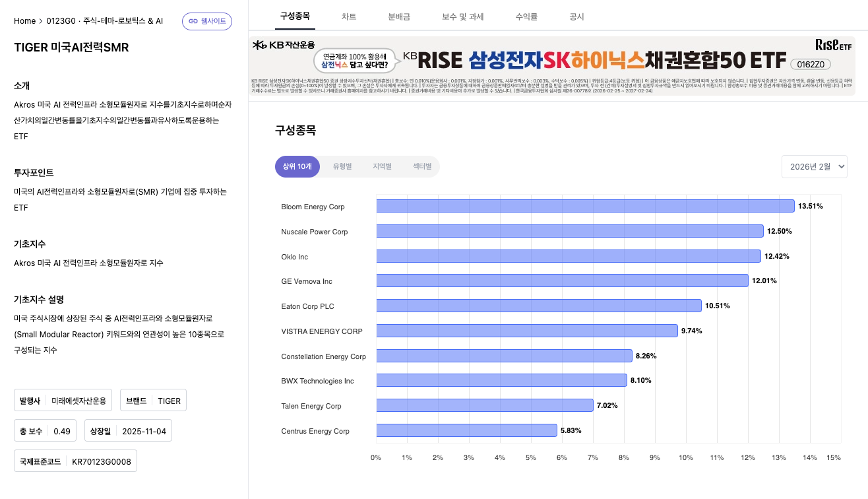Open the 분배금 tab
The height and width of the screenshot is (499, 868).
point(399,16)
